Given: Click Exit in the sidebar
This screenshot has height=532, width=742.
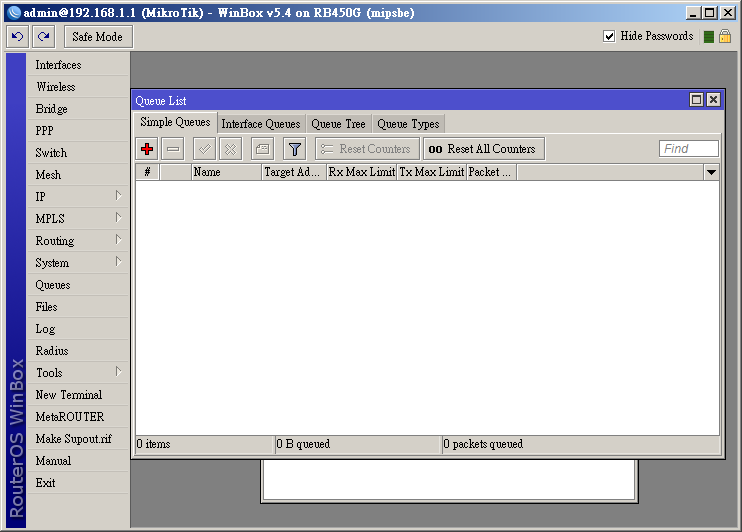Looking at the screenshot, I should pos(78,483).
